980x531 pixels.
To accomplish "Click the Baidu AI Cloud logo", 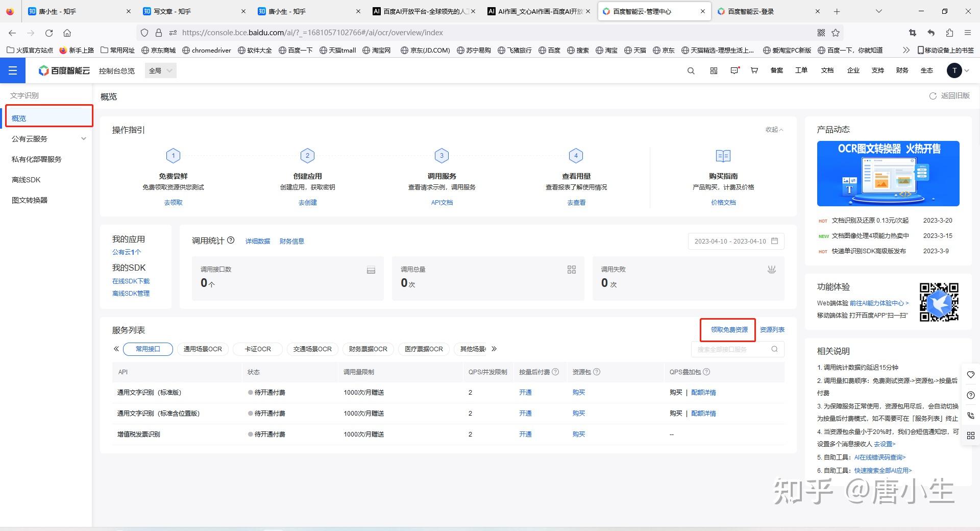I will (64, 70).
